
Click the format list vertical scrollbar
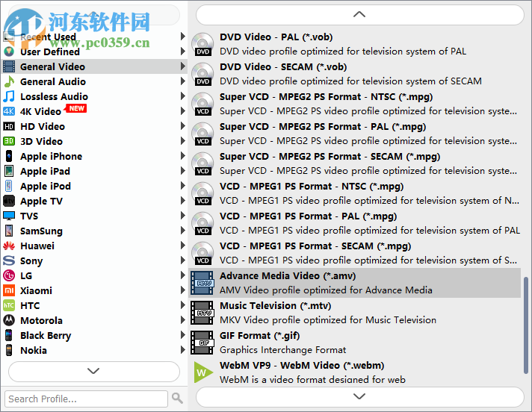(526, 325)
